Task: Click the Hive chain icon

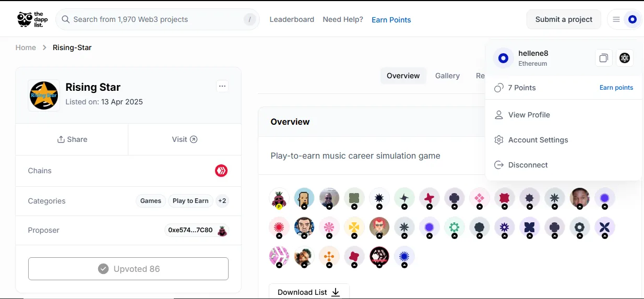Action: tap(221, 171)
